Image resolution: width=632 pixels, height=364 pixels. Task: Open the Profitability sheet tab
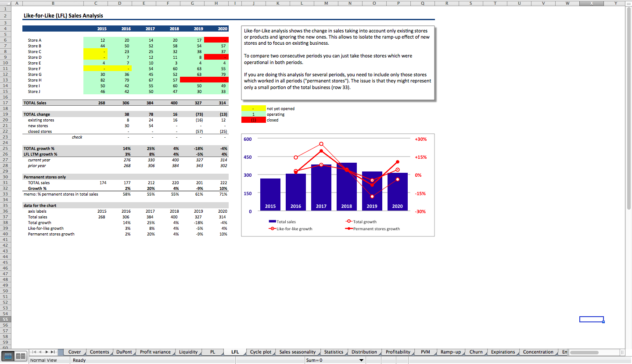pyautogui.click(x=398, y=352)
